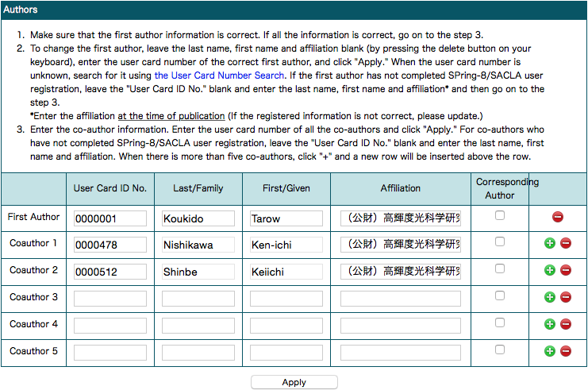The image size is (588, 390).
Task: Remove Coauthor 5 using red minus icon
Action: (565, 351)
